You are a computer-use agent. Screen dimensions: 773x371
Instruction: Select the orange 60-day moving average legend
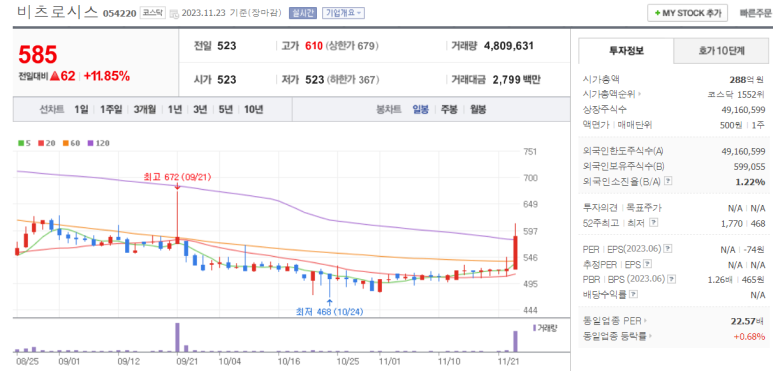tap(71, 143)
